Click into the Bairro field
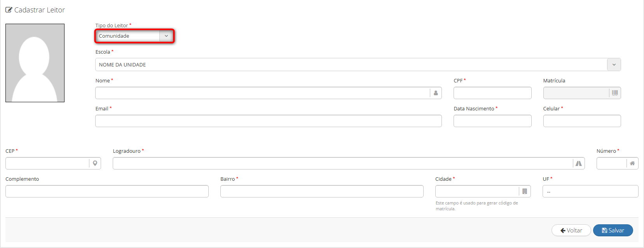 (322, 191)
